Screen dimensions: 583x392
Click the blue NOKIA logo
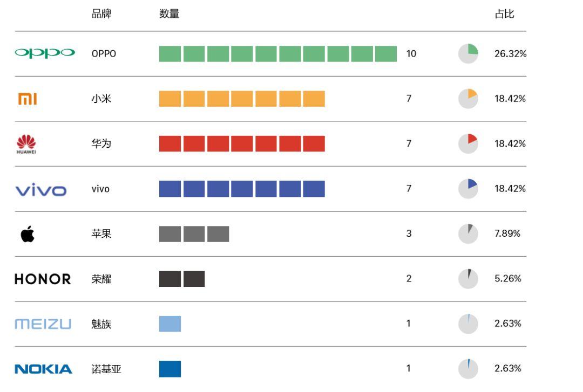tap(43, 369)
